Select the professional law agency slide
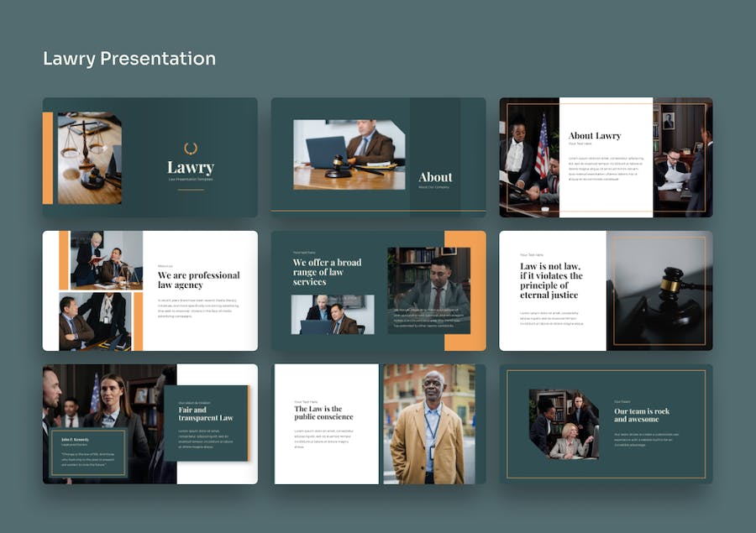 (150, 290)
